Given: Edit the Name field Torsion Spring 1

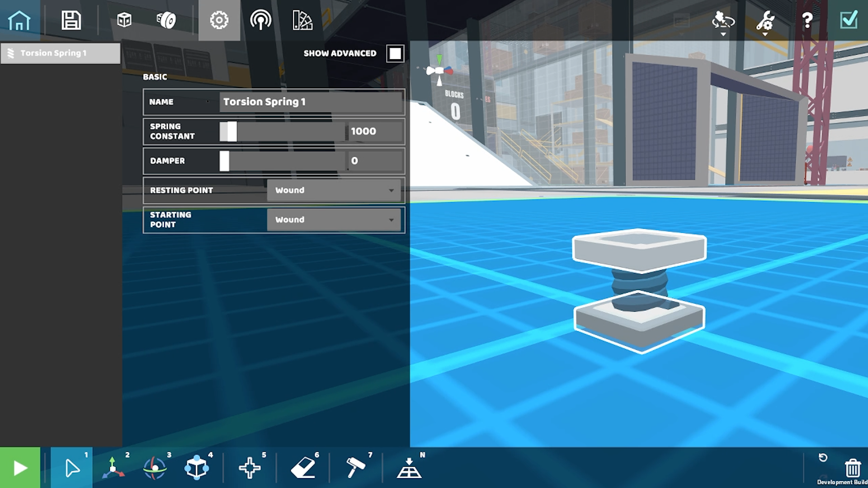Looking at the screenshot, I should coord(311,102).
